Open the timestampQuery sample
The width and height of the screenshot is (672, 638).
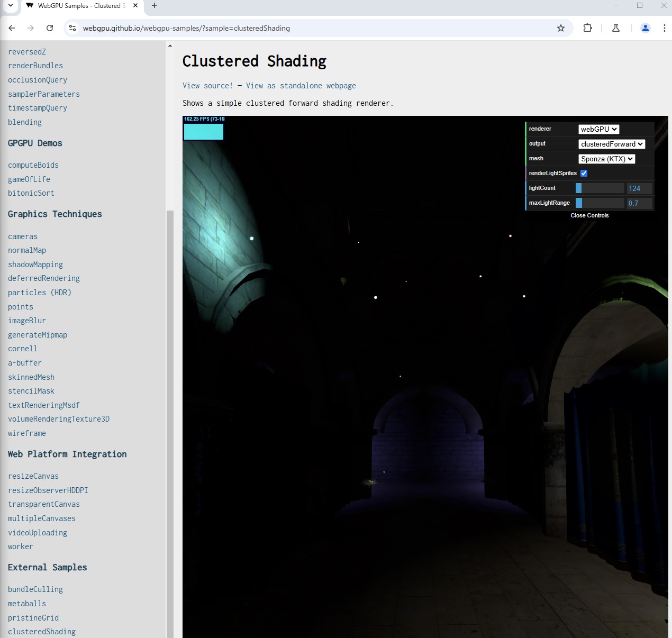[38, 108]
